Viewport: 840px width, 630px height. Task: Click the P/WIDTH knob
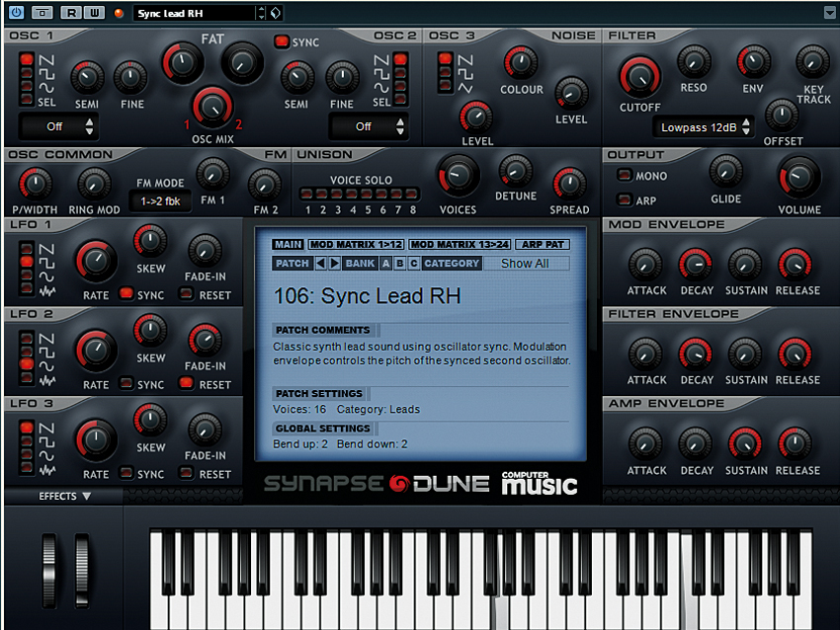[x=35, y=184]
